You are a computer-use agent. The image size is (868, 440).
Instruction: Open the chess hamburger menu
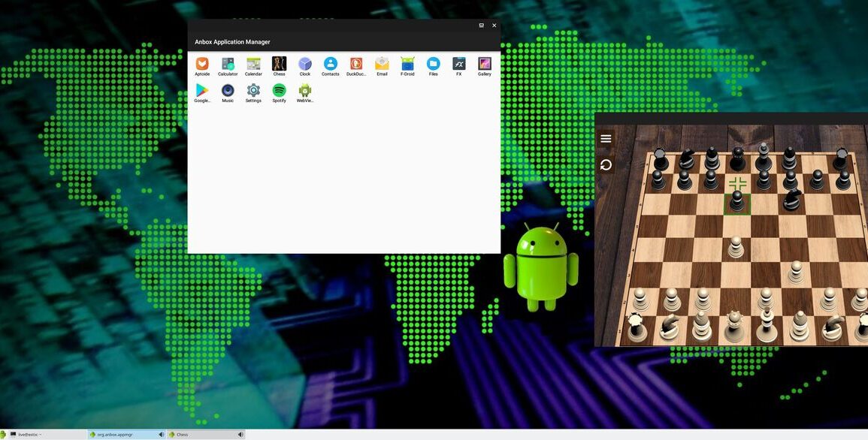click(x=606, y=139)
